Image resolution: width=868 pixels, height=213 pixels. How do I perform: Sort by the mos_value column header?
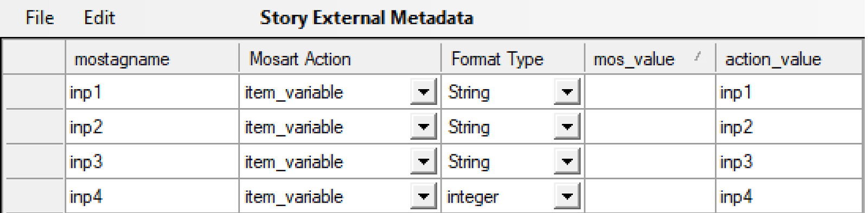(650, 58)
